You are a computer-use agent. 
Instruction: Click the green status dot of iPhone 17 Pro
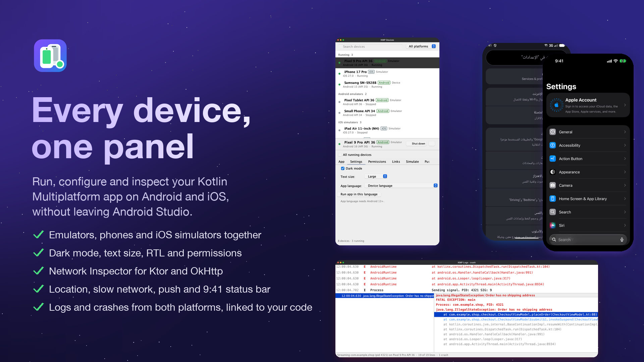tap(339, 74)
